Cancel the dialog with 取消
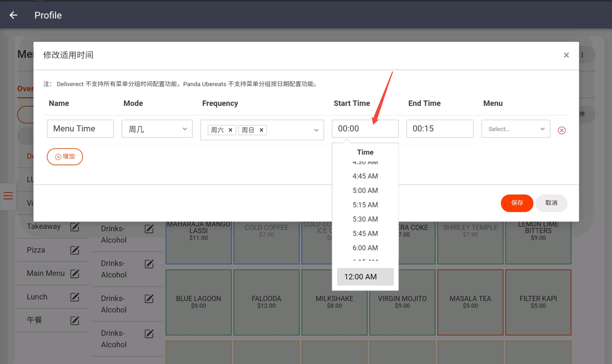Screen dimensions: 612x364 click(551, 203)
